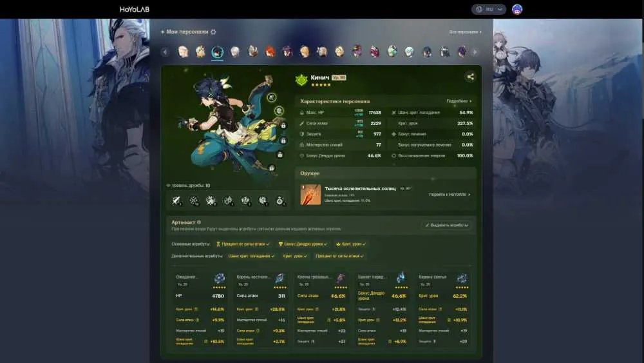Screen dimensions: 644x363
Task: Expand Подробнее character stats details
Action: 459,101
